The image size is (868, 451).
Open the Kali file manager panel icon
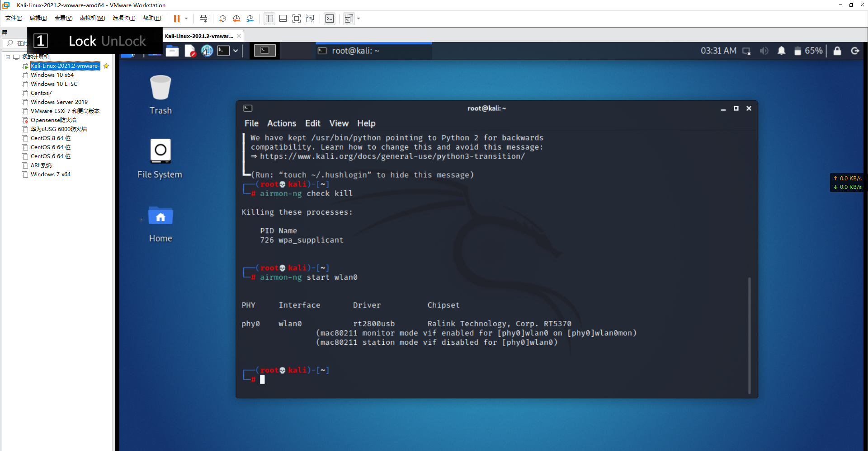[x=172, y=51]
